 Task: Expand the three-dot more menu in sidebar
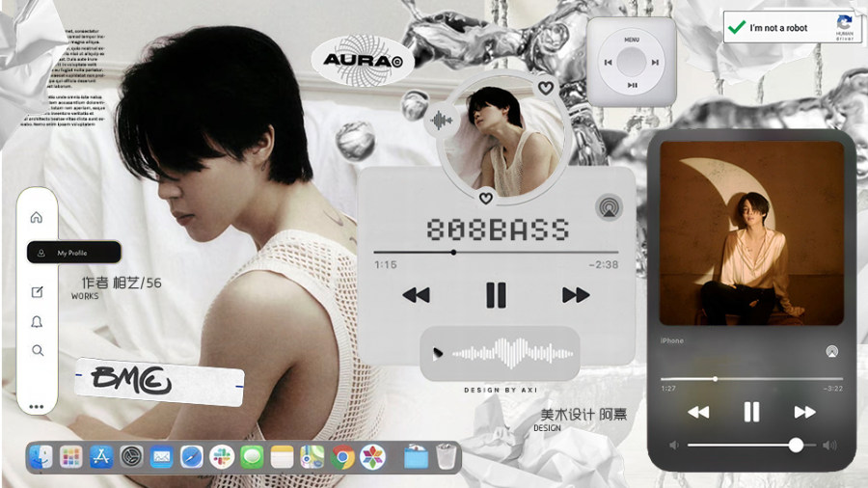click(x=37, y=407)
